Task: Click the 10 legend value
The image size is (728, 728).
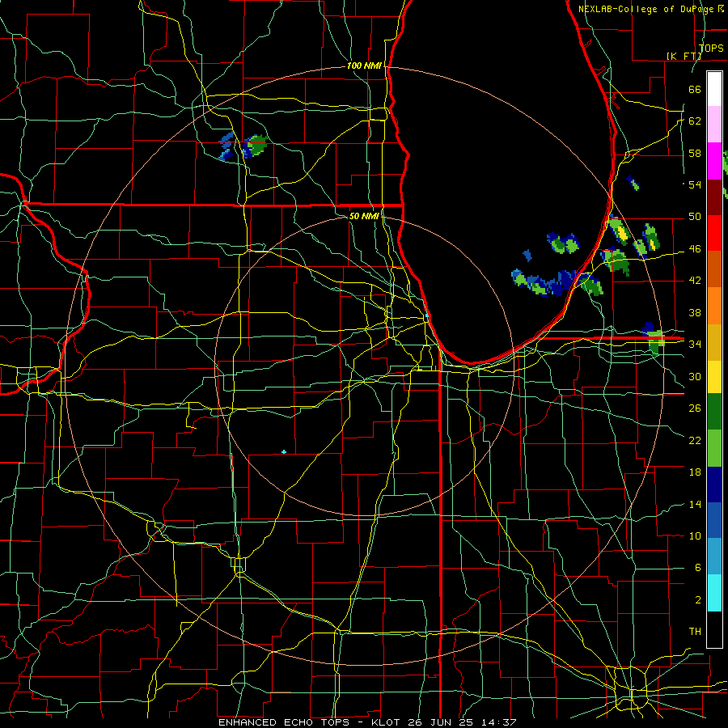Action: click(x=695, y=535)
